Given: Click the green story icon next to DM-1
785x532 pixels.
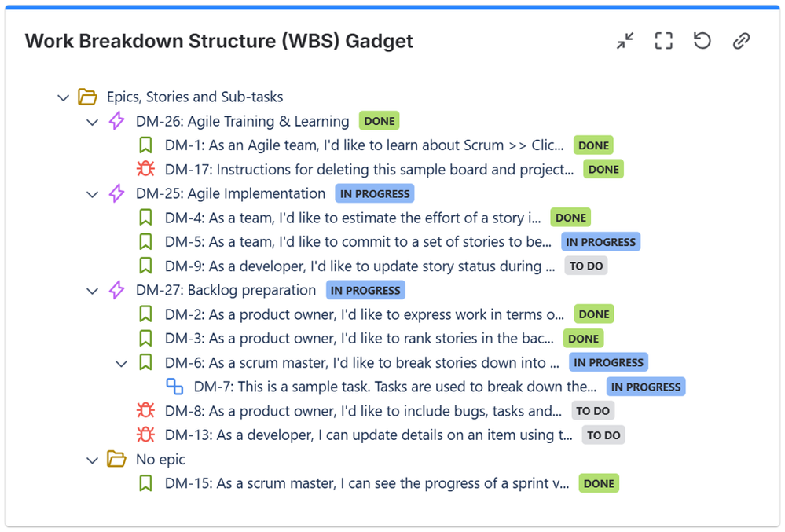Looking at the screenshot, I should (145, 145).
